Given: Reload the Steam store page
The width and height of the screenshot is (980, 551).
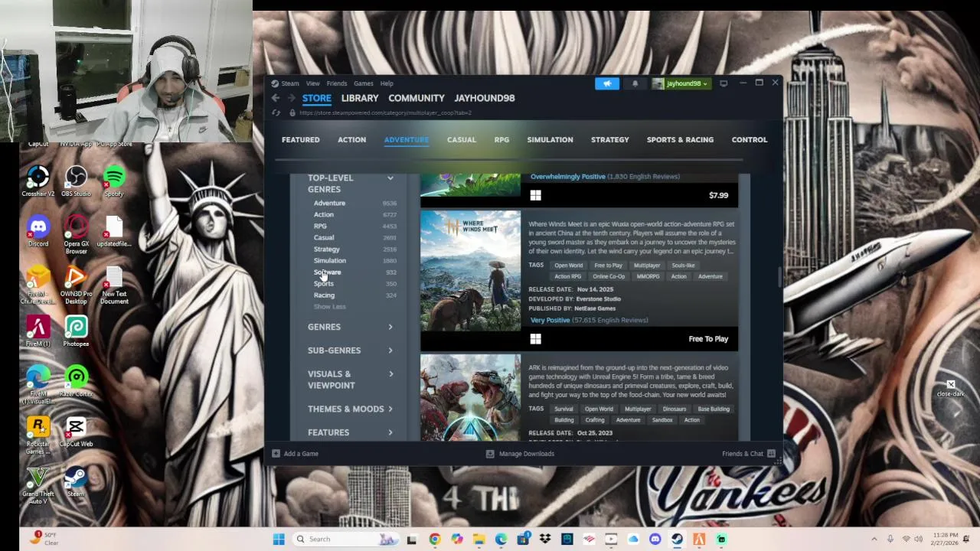Looking at the screenshot, I should [276, 112].
